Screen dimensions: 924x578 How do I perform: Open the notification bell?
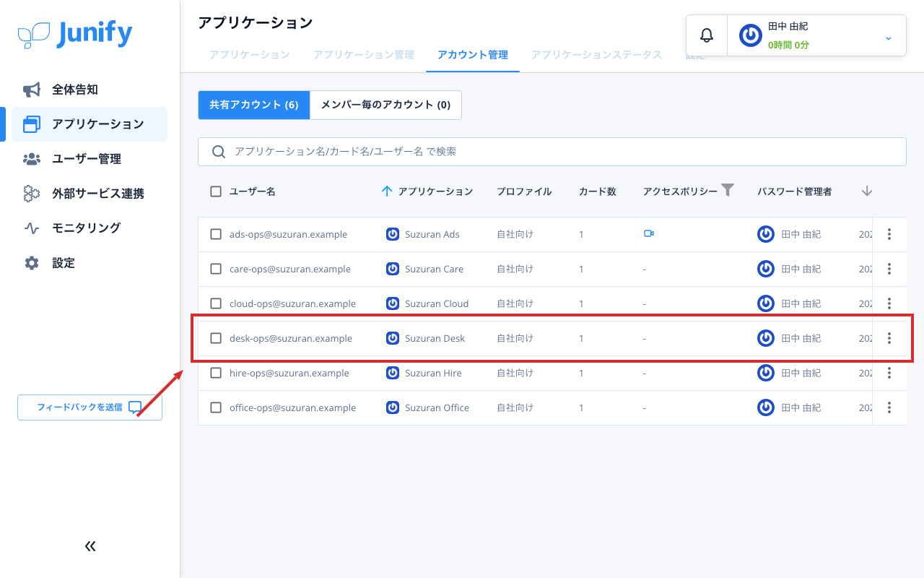pos(707,35)
